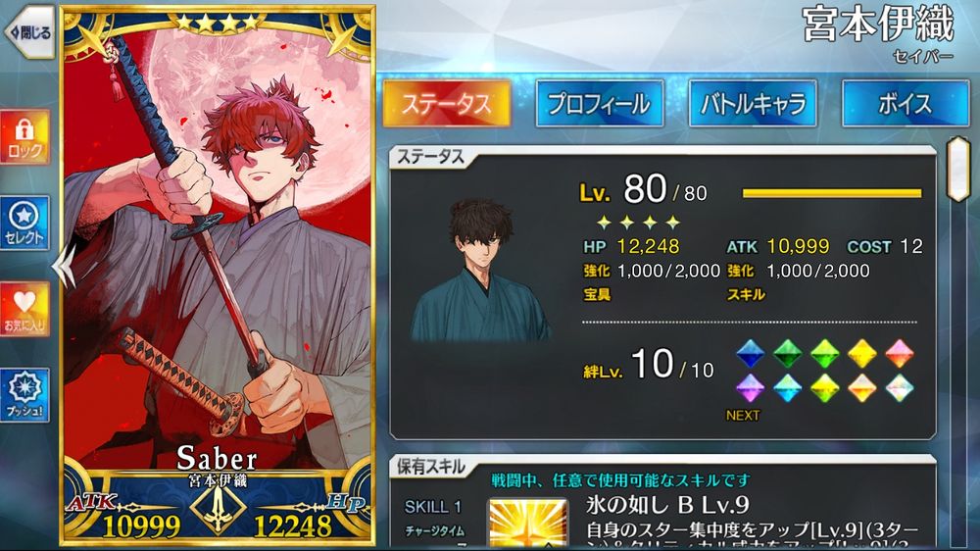
Task: Click the pink bond crystal icon
Action: (900, 353)
